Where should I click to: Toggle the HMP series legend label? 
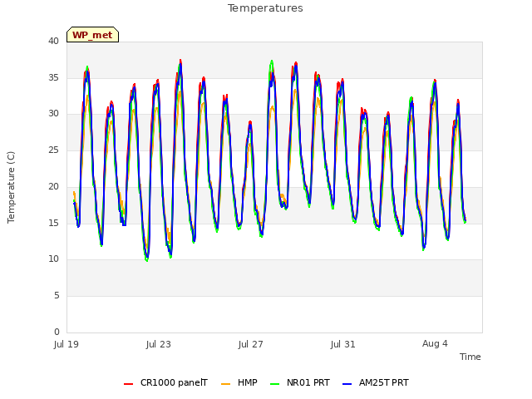[248, 382]
